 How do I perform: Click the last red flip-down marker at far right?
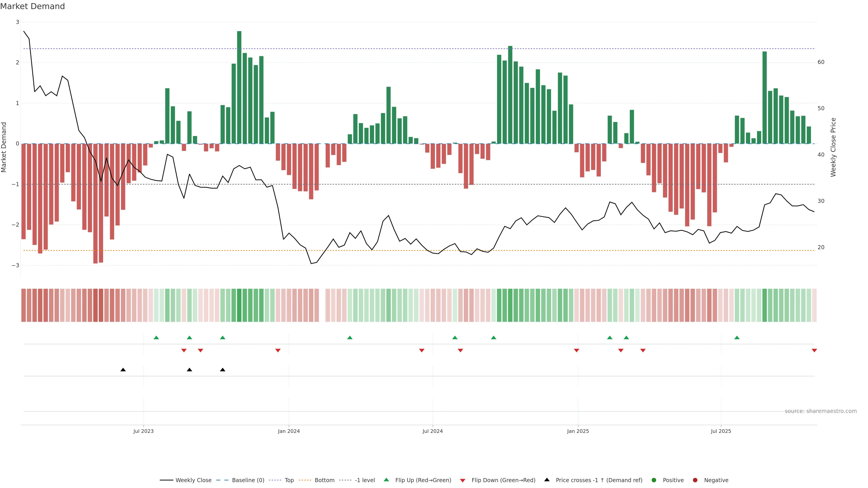point(814,351)
